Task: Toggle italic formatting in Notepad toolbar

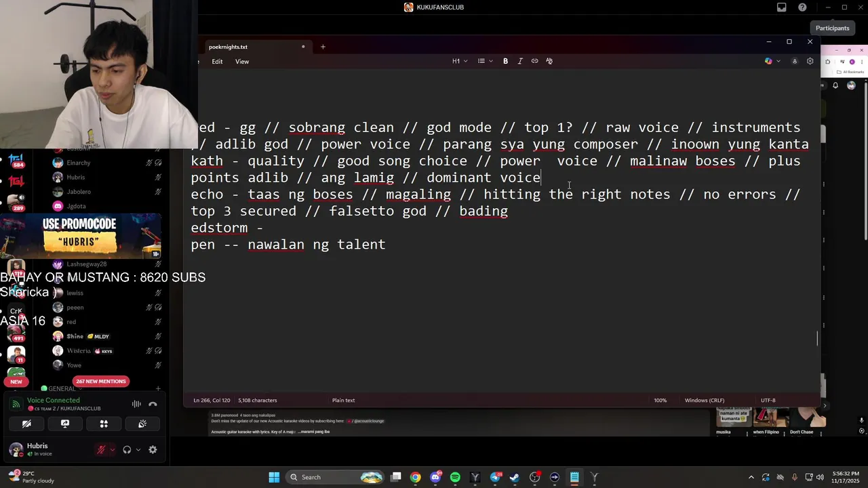Action: (520, 61)
